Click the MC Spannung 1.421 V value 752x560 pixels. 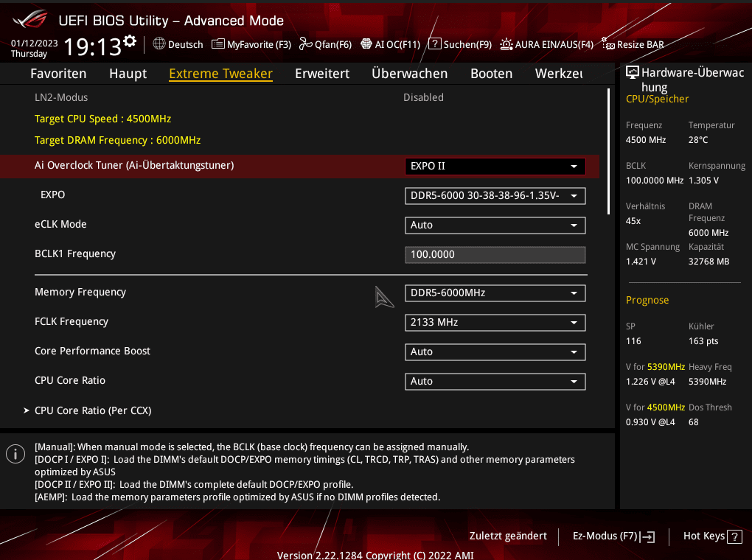(x=641, y=262)
